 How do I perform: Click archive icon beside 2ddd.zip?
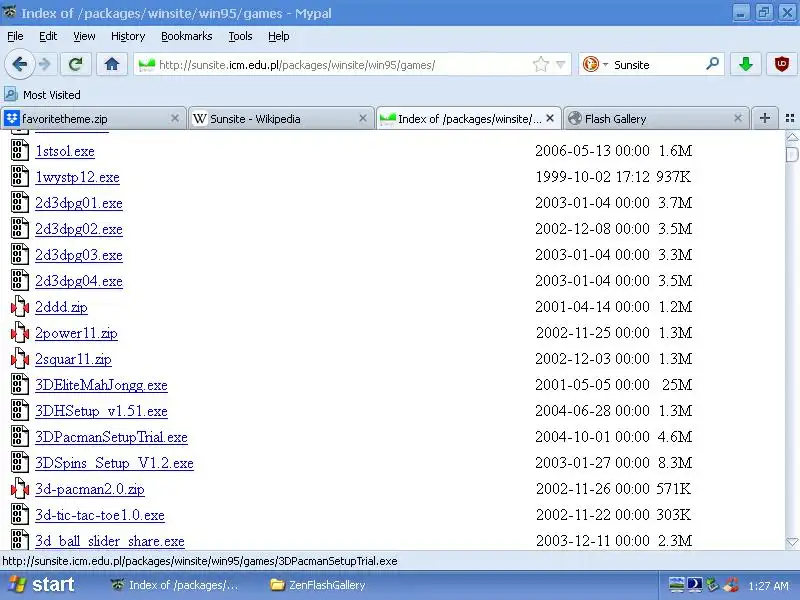coord(20,307)
